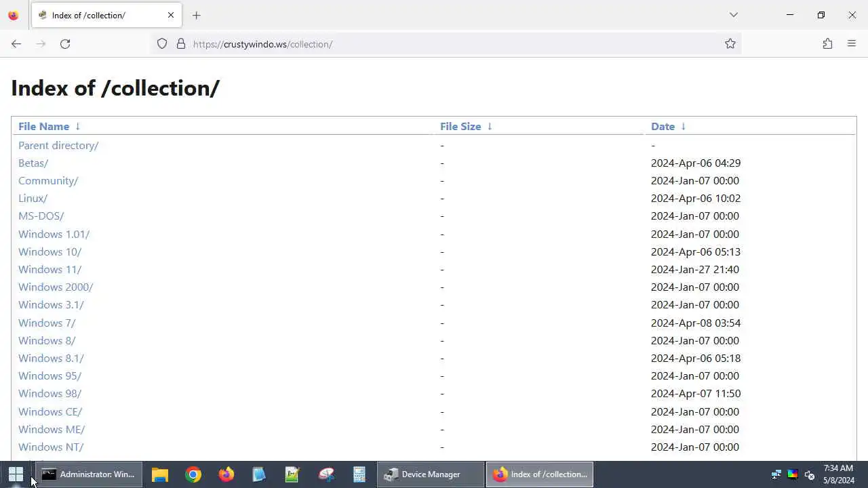Open the green notepad app in taskbar
Screen dimensions: 868x488
292,474
